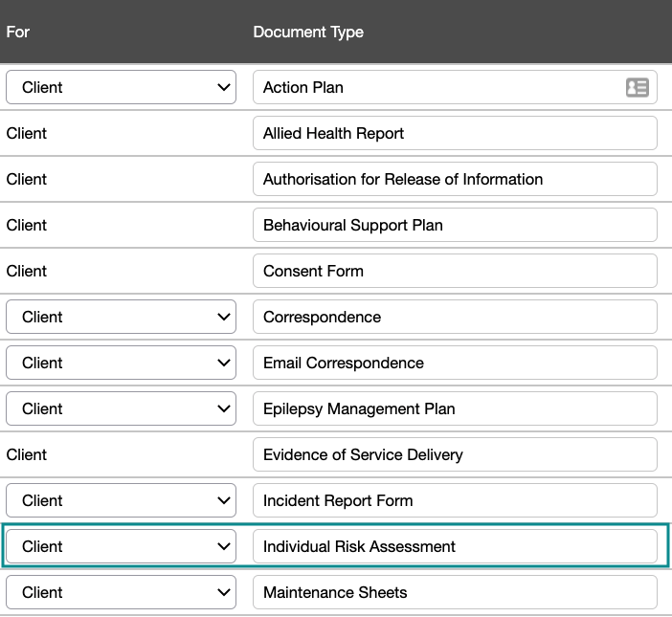The width and height of the screenshot is (672, 617).
Task: Click the Action Plan document type field
Action: pos(436,87)
